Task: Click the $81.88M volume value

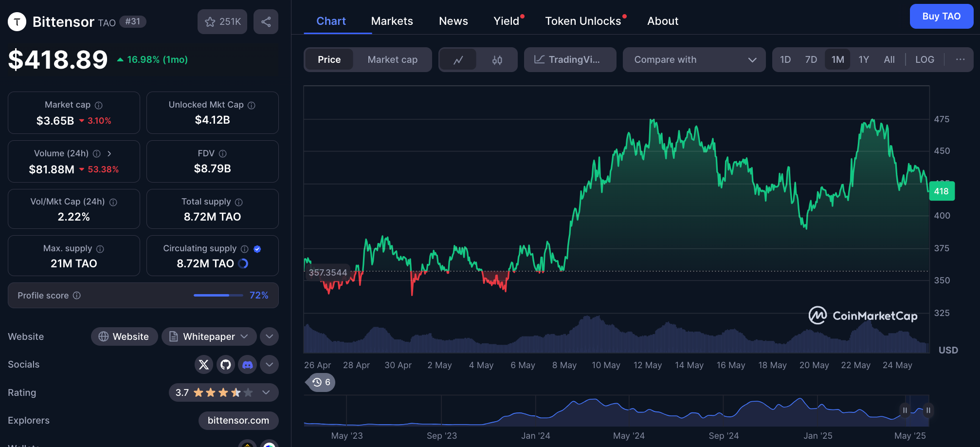Action: click(x=52, y=169)
